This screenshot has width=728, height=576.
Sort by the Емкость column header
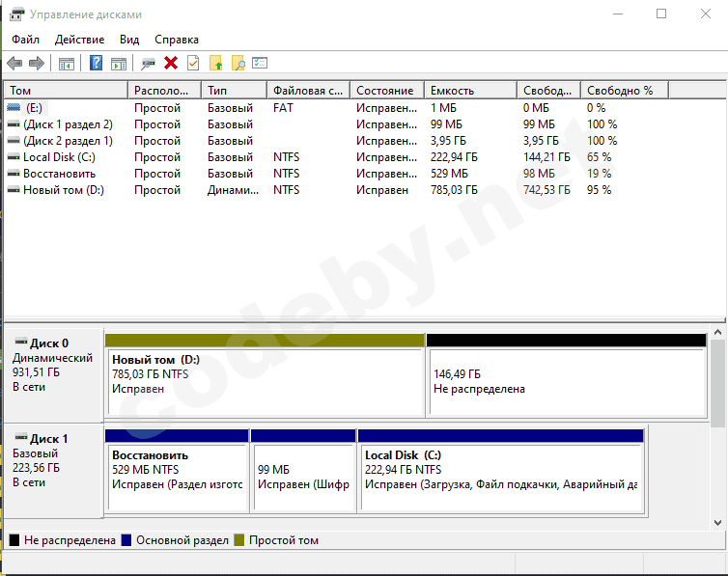[x=471, y=91]
